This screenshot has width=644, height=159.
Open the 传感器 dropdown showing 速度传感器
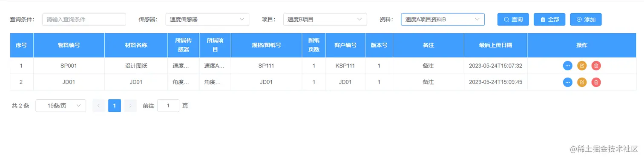[x=207, y=19]
